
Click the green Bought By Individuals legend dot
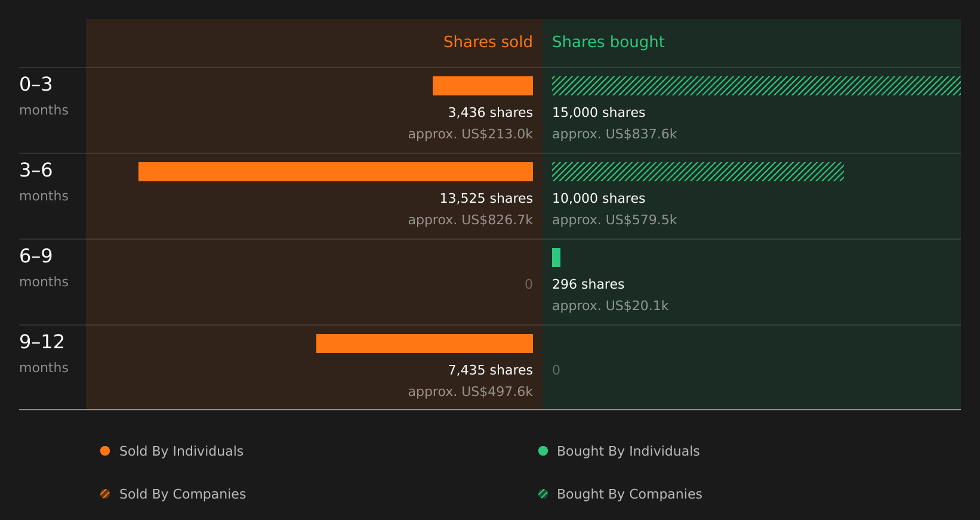543,451
